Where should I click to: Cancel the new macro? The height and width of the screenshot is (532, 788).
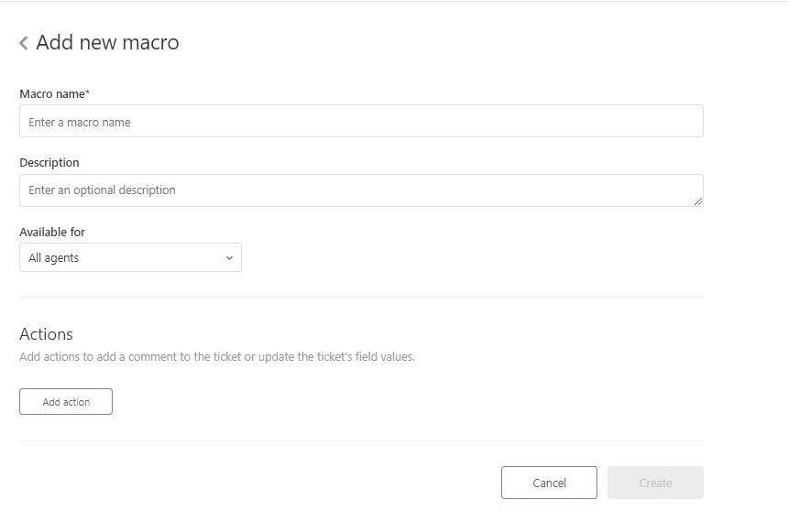[x=549, y=483]
